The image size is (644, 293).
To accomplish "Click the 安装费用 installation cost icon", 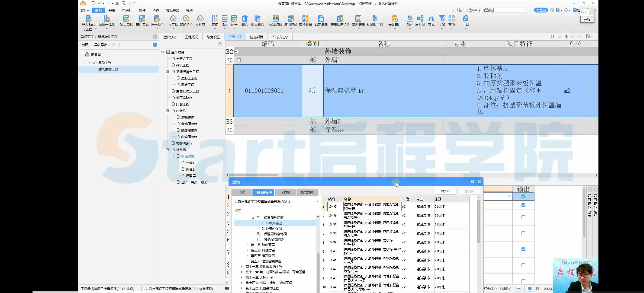I will point(395,21).
